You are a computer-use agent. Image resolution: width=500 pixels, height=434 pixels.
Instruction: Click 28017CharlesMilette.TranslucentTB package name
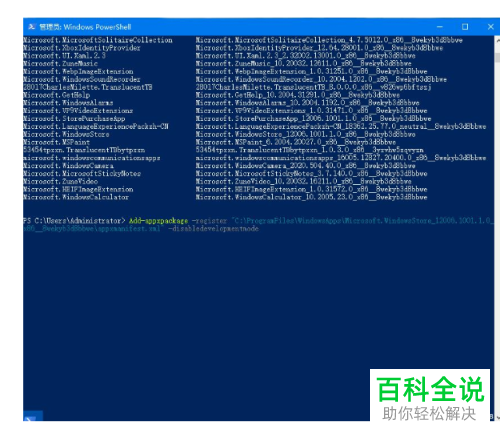88,87
